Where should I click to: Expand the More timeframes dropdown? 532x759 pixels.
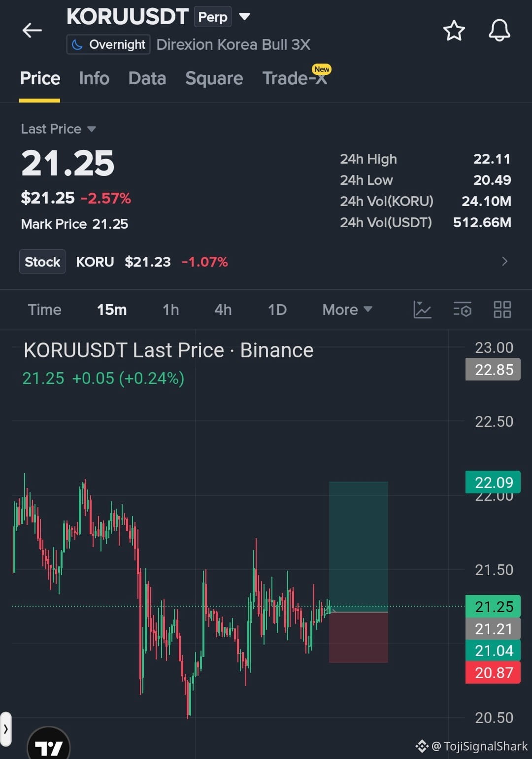pos(347,310)
